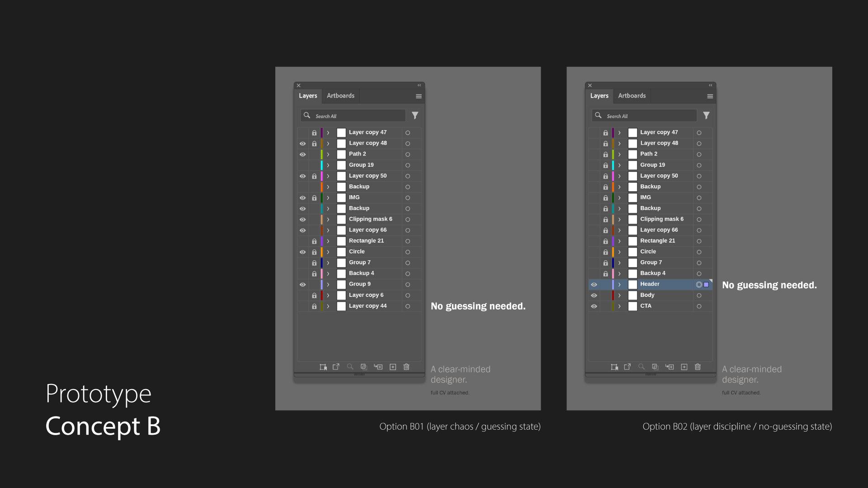868x488 pixels.
Task: Expand CTA layer in right panel
Action: 619,306
